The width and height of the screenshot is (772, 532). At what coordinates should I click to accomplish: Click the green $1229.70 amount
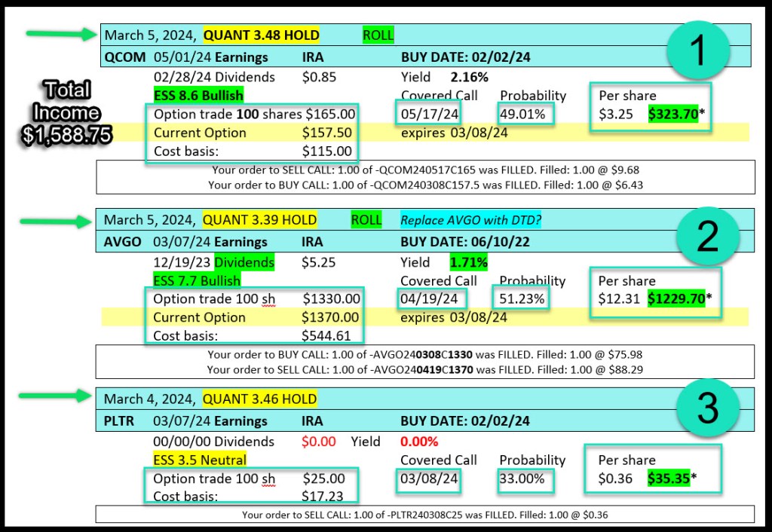click(676, 299)
